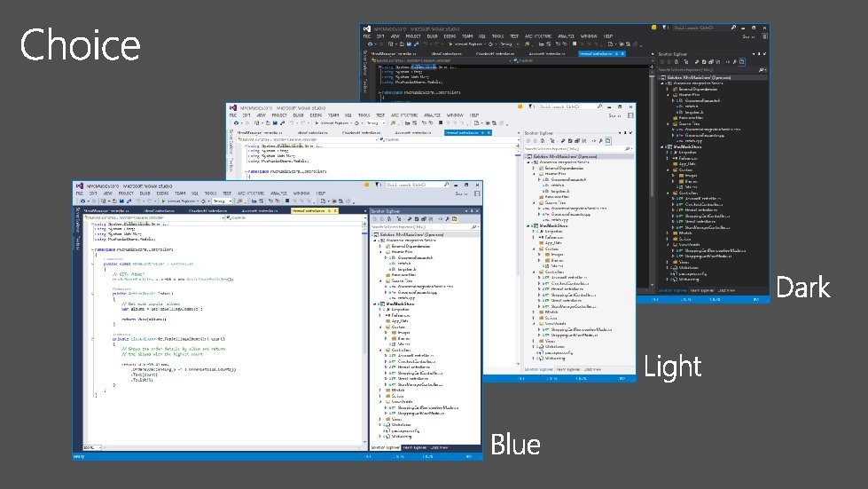The image size is (868, 489).
Task: Click the Home icon in the Blue Solution Explorer toolbar
Action: coord(389,218)
